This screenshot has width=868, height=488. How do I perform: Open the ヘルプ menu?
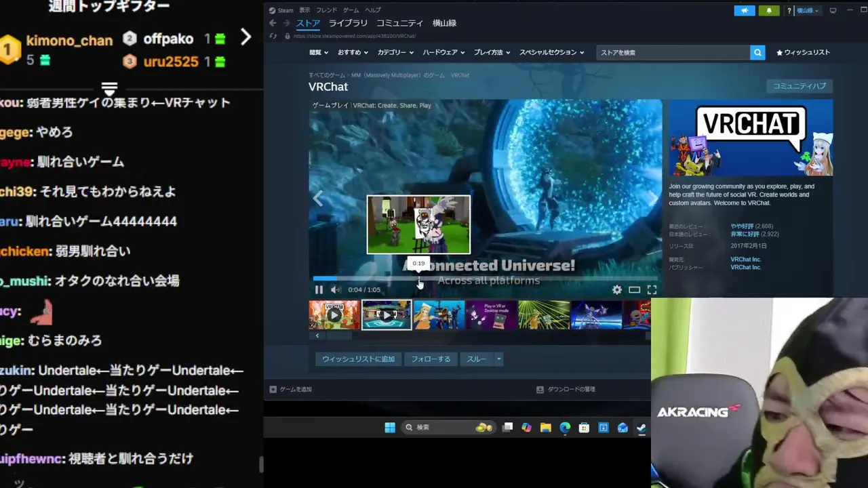372,10
